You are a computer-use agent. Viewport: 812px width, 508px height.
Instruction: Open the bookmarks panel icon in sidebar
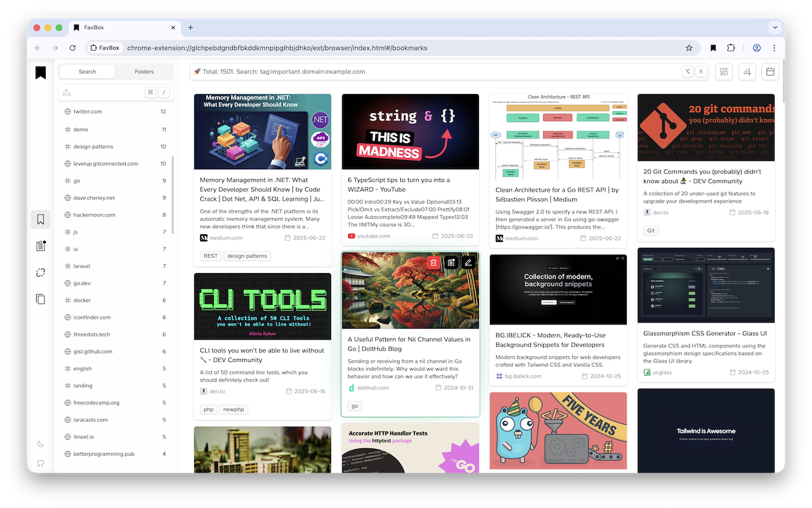40,218
